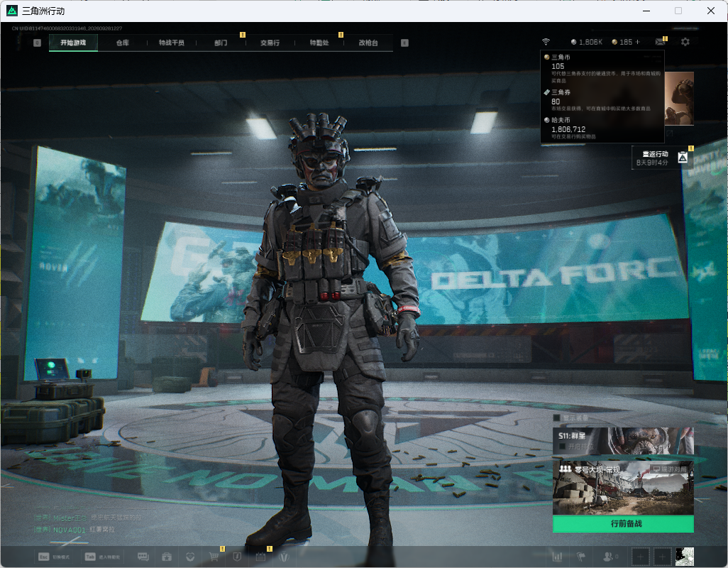Open the mail inbox envelope icon
This screenshot has height=568, width=728.
660,42
